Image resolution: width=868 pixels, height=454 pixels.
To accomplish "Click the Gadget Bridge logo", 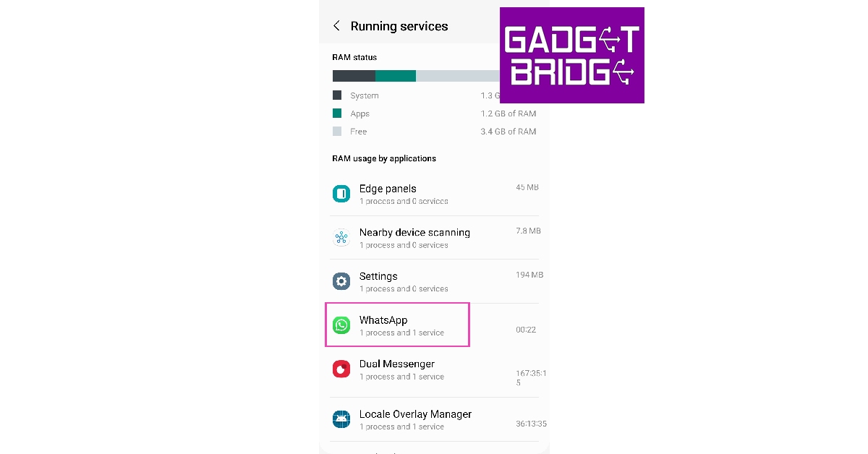I will click(571, 55).
